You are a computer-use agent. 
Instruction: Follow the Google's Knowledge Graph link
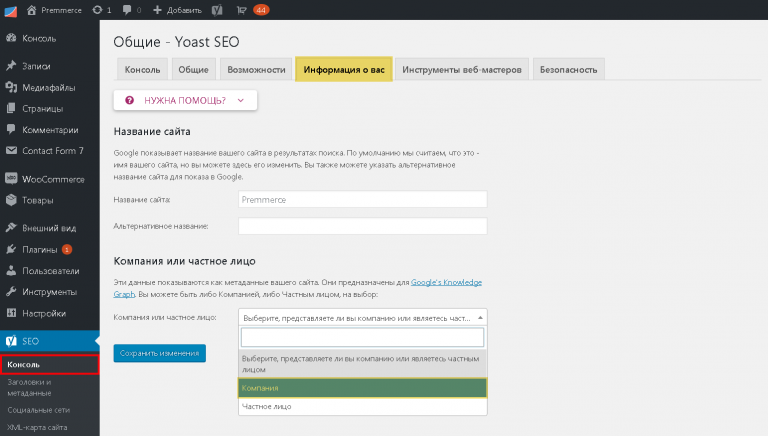pyautogui.click(x=298, y=288)
